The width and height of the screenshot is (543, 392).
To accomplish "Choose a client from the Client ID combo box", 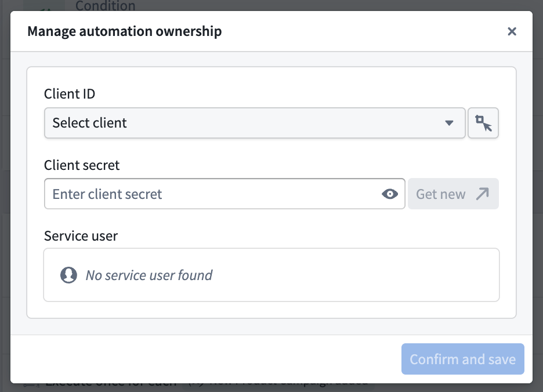I will 254,122.
